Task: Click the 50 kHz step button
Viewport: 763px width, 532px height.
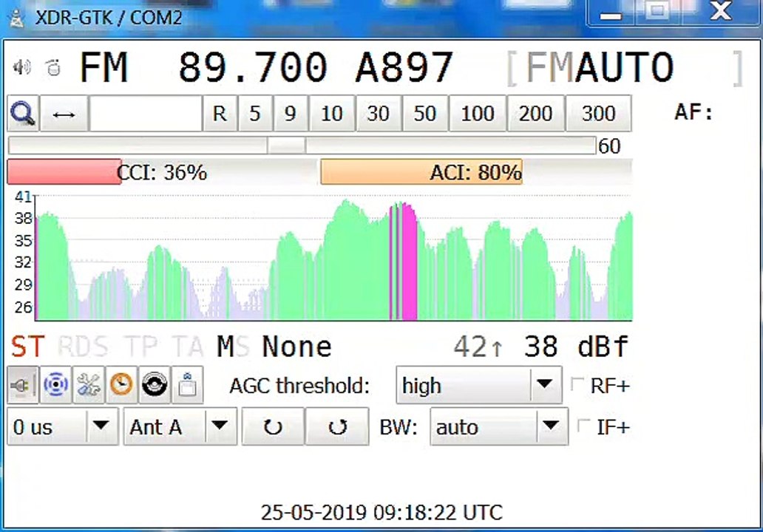Action: [425, 113]
